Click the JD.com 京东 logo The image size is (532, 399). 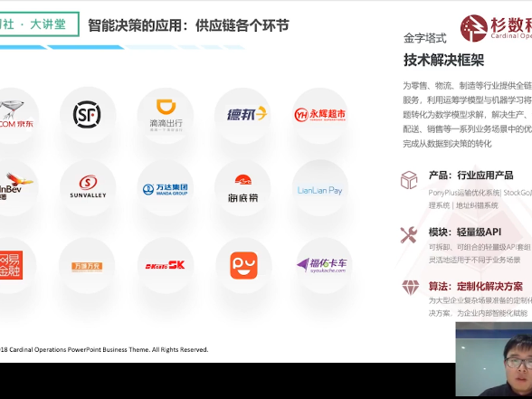[x=15, y=114]
